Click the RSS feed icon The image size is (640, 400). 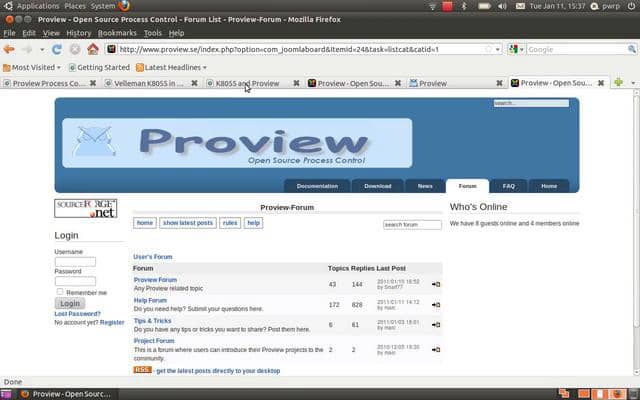[142, 370]
